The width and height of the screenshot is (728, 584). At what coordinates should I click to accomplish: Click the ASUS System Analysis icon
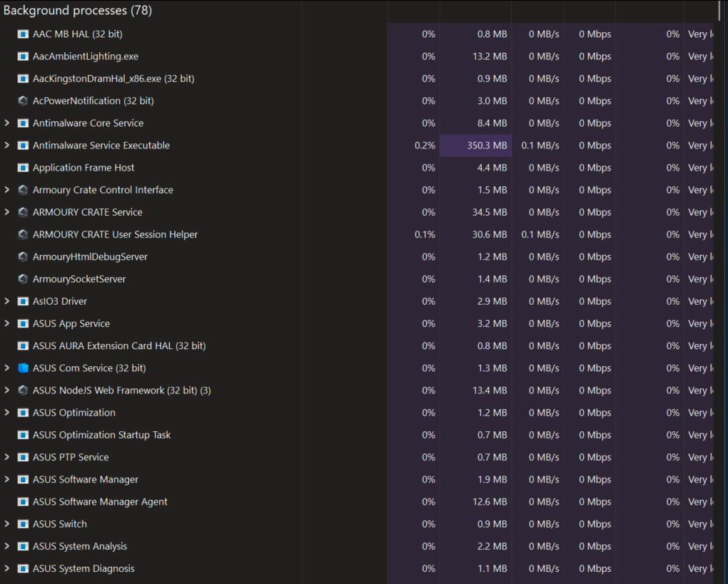click(23, 547)
